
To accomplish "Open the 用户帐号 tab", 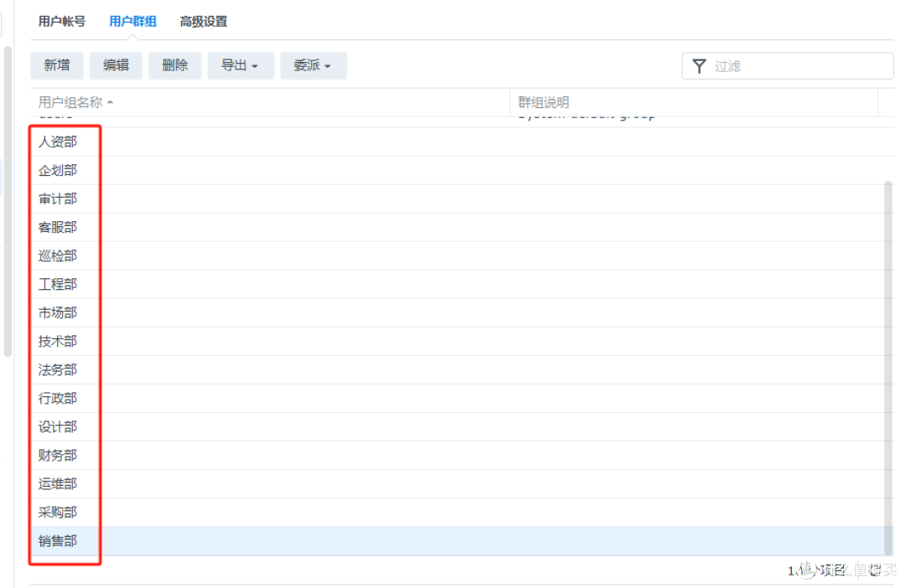I will (62, 22).
